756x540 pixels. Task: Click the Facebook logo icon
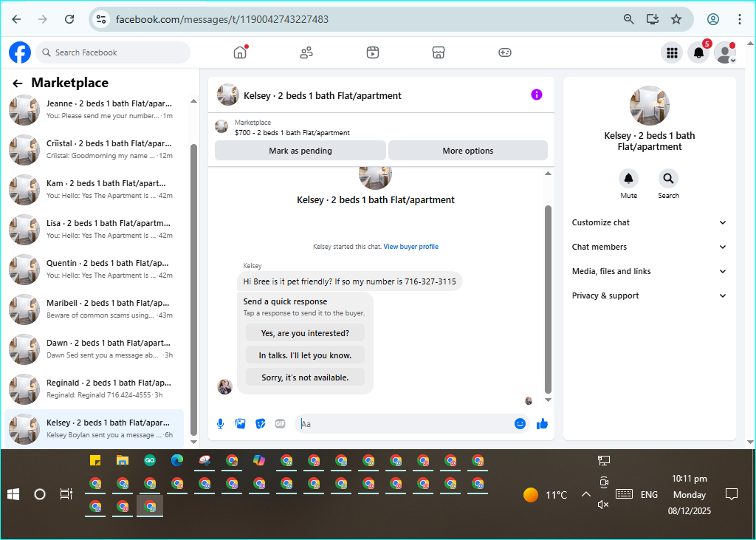point(20,52)
